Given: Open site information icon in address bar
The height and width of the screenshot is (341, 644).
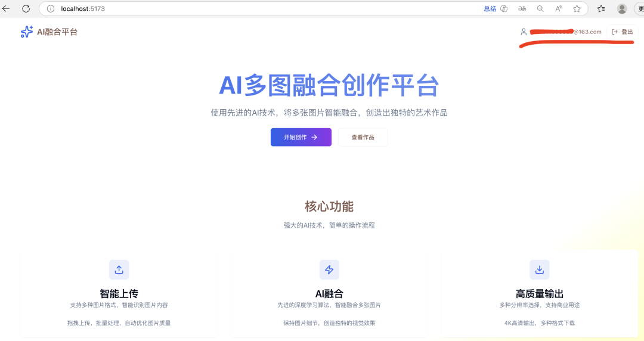Looking at the screenshot, I should point(51,8).
